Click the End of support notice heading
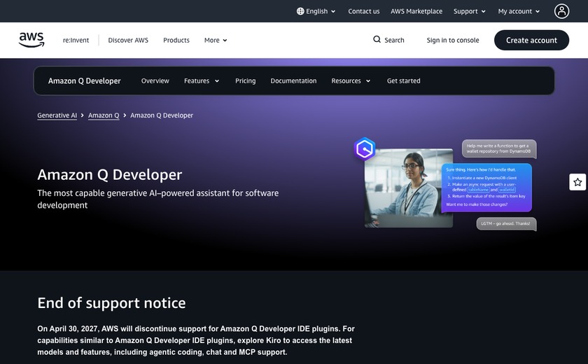Image resolution: width=588 pixels, height=364 pixels. pyautogui.click(x=111, y=303)
